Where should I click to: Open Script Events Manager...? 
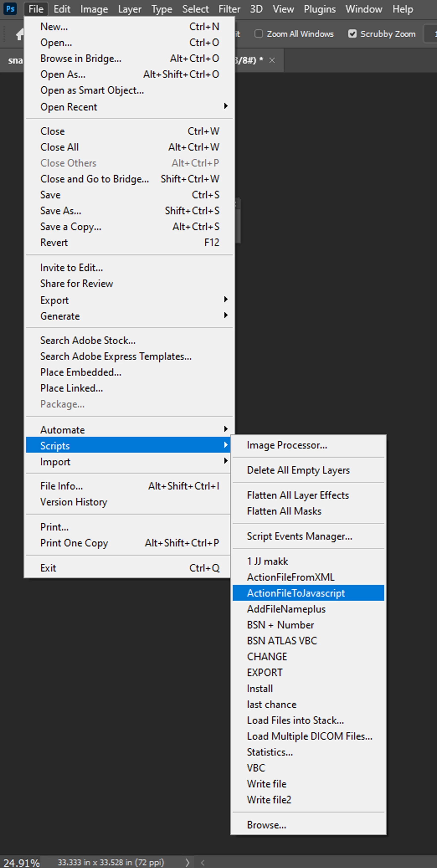308,536
